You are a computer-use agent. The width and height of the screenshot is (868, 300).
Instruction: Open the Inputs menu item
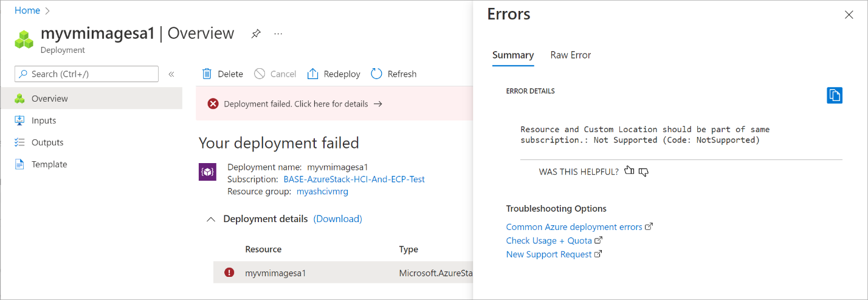click(x=44, y=120)
